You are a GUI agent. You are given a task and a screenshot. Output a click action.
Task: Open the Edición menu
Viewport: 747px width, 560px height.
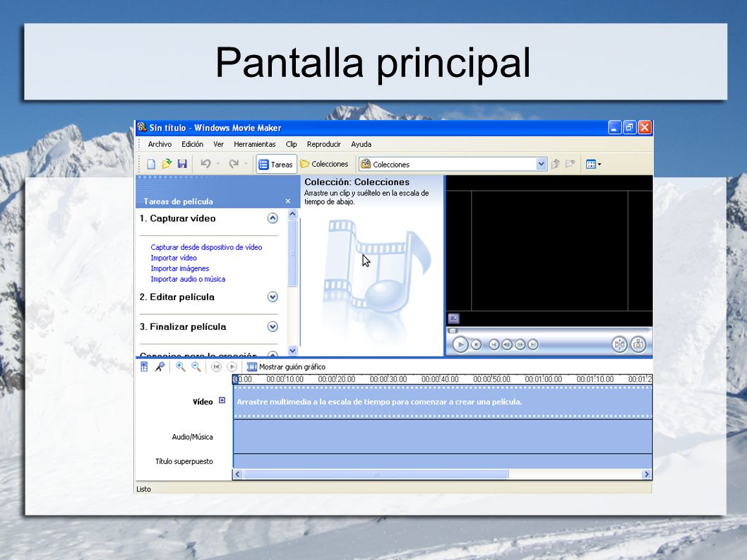point(193,144)
